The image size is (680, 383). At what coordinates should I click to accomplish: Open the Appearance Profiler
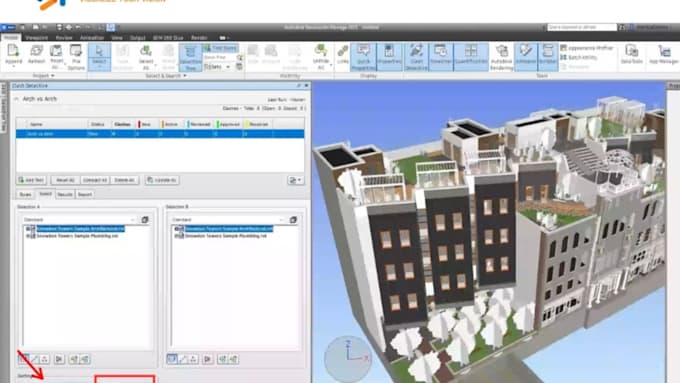[587, 48]
